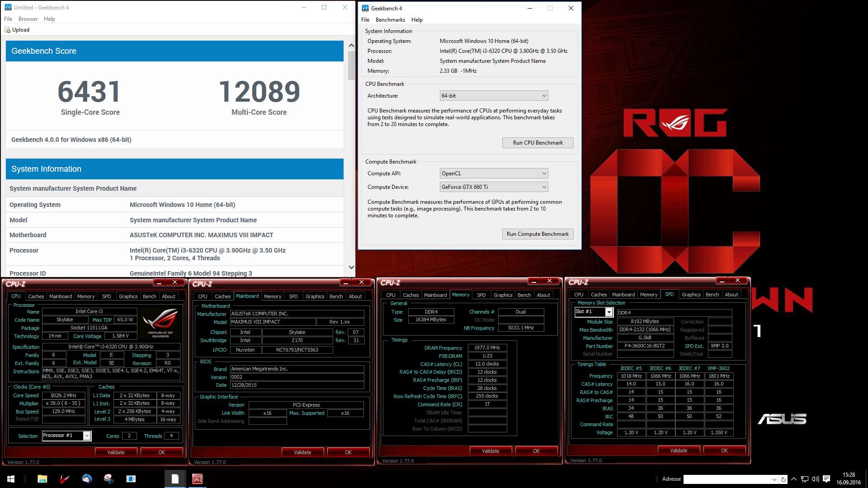Click the taskbar address refresh icon
Image resolution: width=868 pixels, height=488 pixels.
783,479
